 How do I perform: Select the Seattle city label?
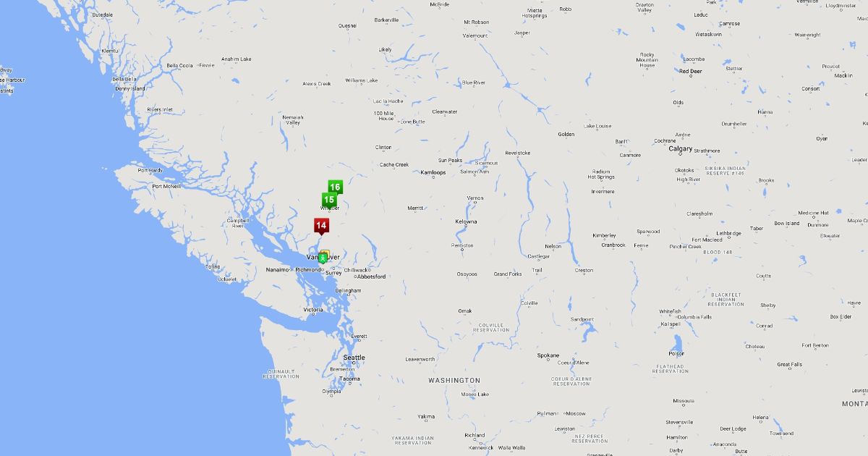pos(354,358)
